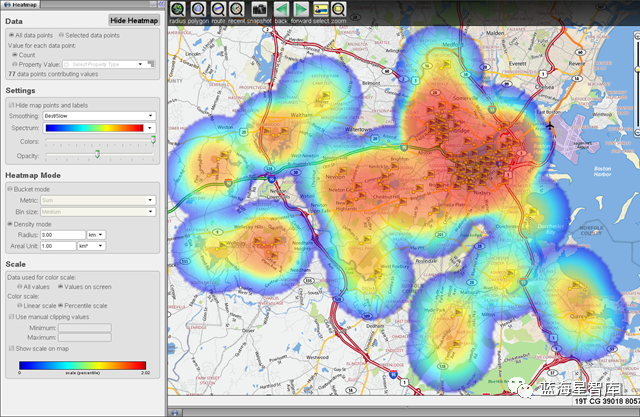
Task: Click the 'Data used for color scale:' label
Action: click(42, 277)
